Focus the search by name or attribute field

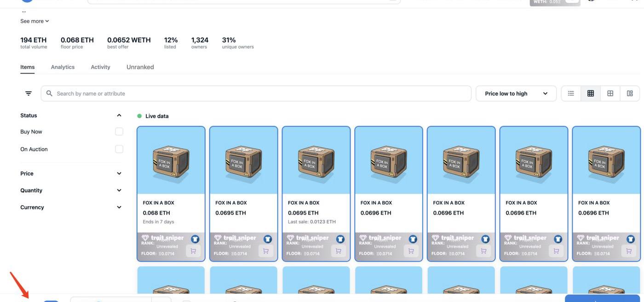coord(256,93)
